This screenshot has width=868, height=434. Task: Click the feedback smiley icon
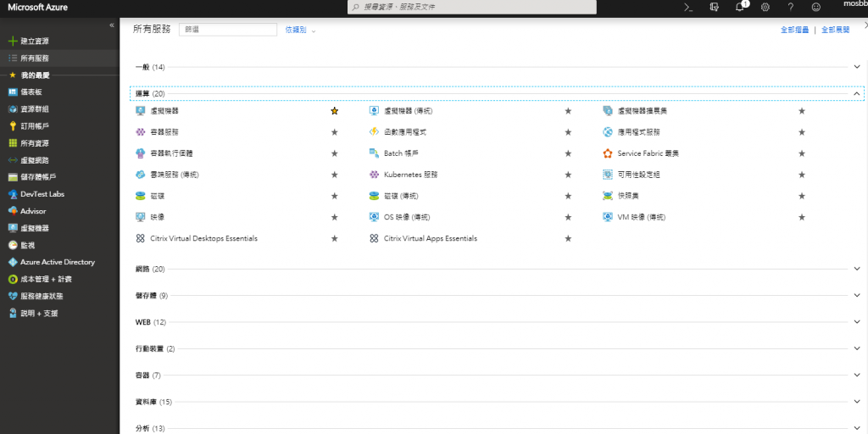(816, 7)
